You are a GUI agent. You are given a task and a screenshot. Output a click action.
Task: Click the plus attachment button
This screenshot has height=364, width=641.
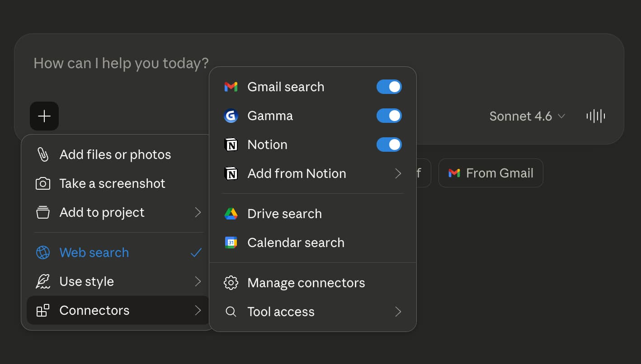pyautogui.click(x=44, y=116)
